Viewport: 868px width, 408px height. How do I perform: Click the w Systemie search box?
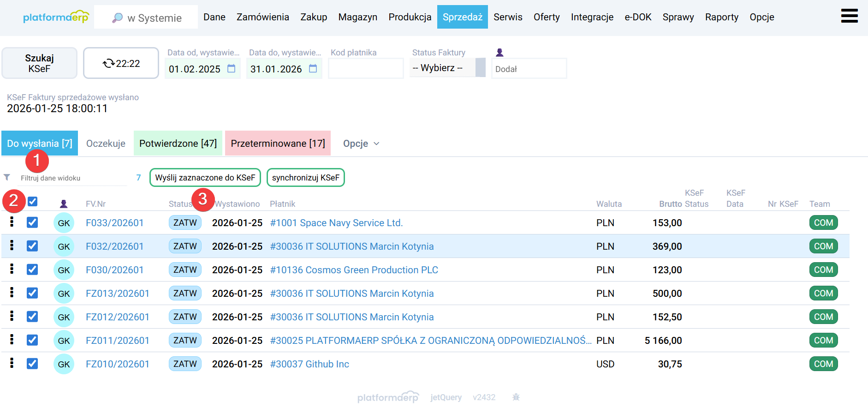[146, 17]
